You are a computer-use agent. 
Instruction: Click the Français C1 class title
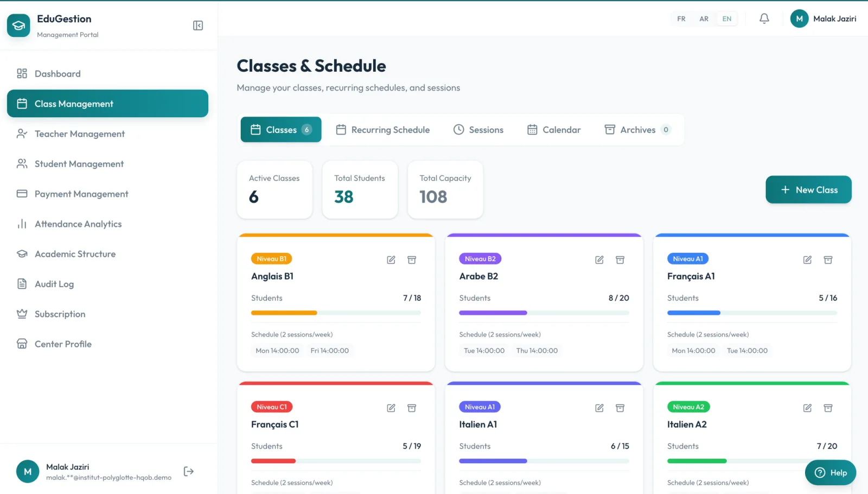click(275, 425)
